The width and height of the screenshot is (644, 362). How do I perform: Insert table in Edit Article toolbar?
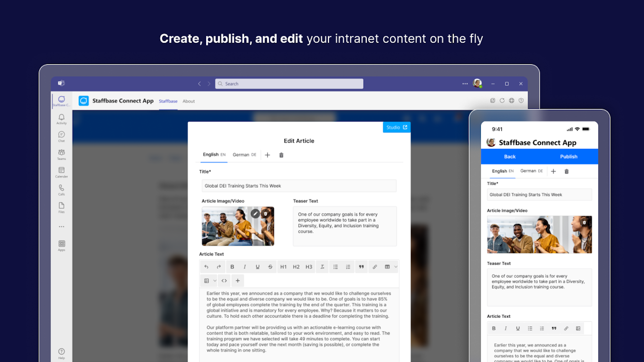click(387, 267)
